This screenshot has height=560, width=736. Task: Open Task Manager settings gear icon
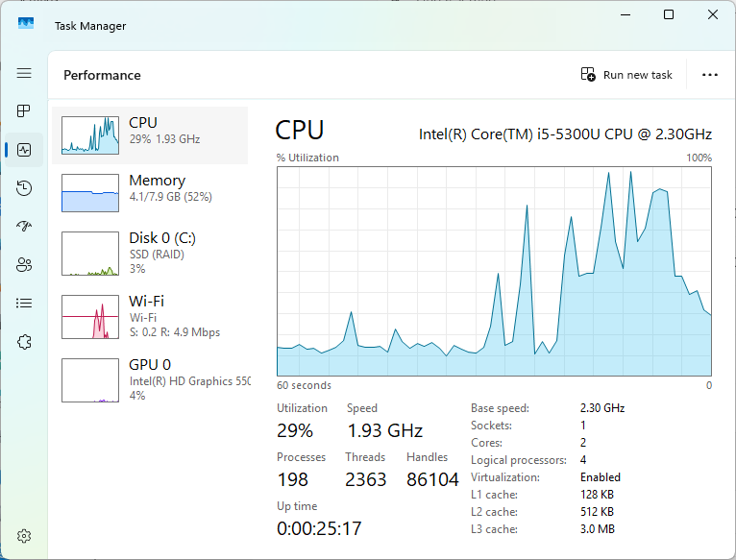(24, 535)
